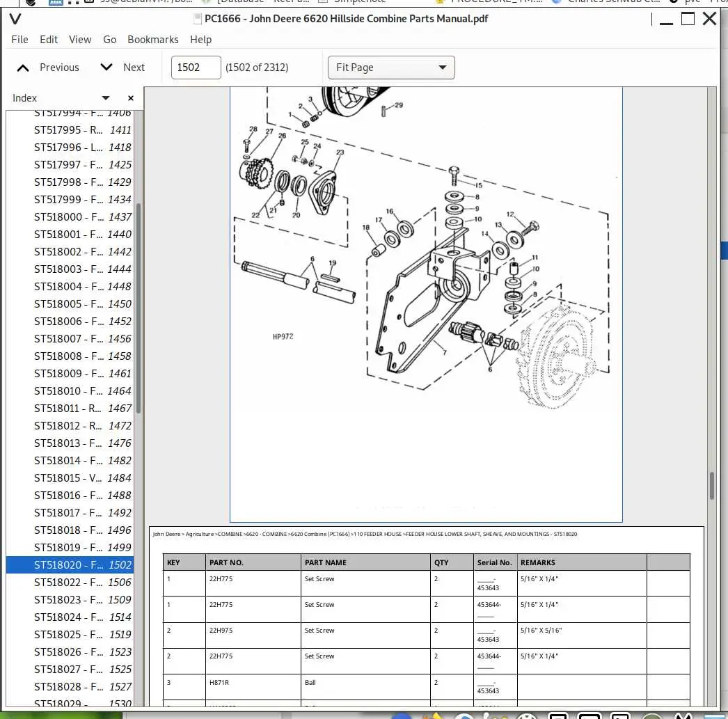Select index entry ST518013 page 1476
This screenshot has height=719, width=728.
click(70, 443)
